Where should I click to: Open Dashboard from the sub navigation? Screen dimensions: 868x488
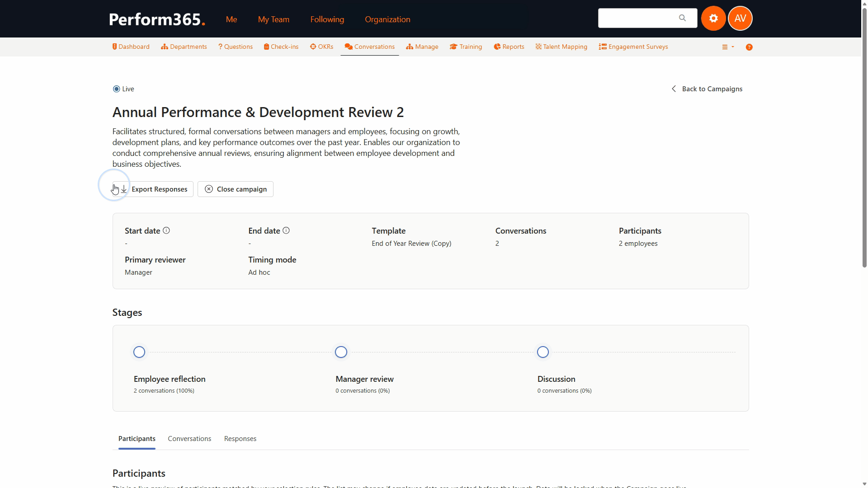[131, 47]
